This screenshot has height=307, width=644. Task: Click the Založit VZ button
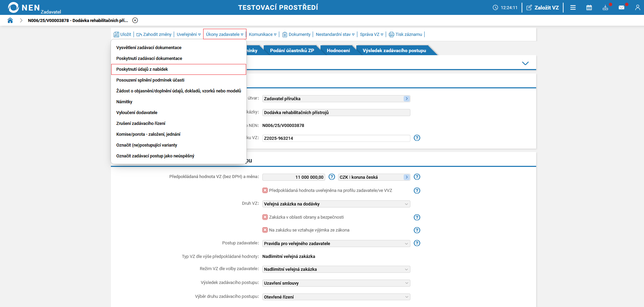543,7
